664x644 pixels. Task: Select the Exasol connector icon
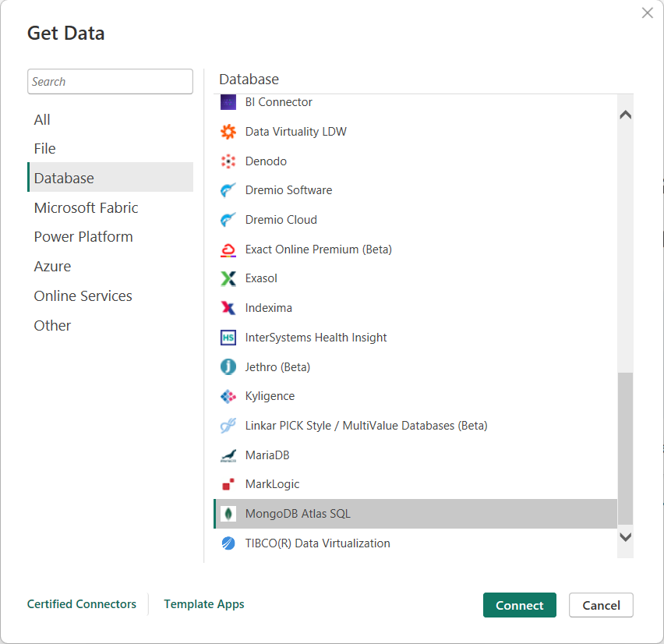point(227,278)
